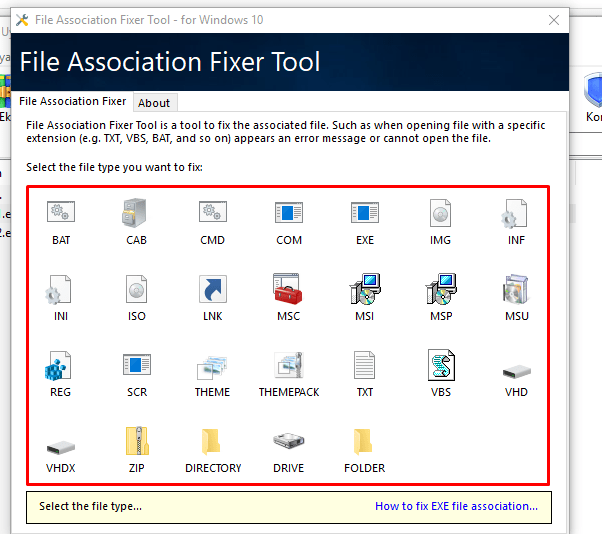The width and height of the screenshot is (602, 534).
Task: Select the TXT text document icon
Action: 364,365
